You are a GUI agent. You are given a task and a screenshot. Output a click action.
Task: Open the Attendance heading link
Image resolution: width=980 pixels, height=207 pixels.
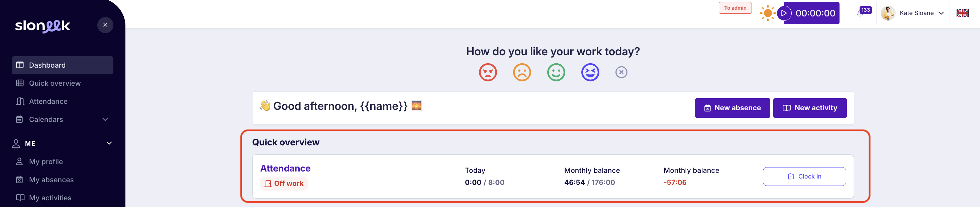(285, 168)
